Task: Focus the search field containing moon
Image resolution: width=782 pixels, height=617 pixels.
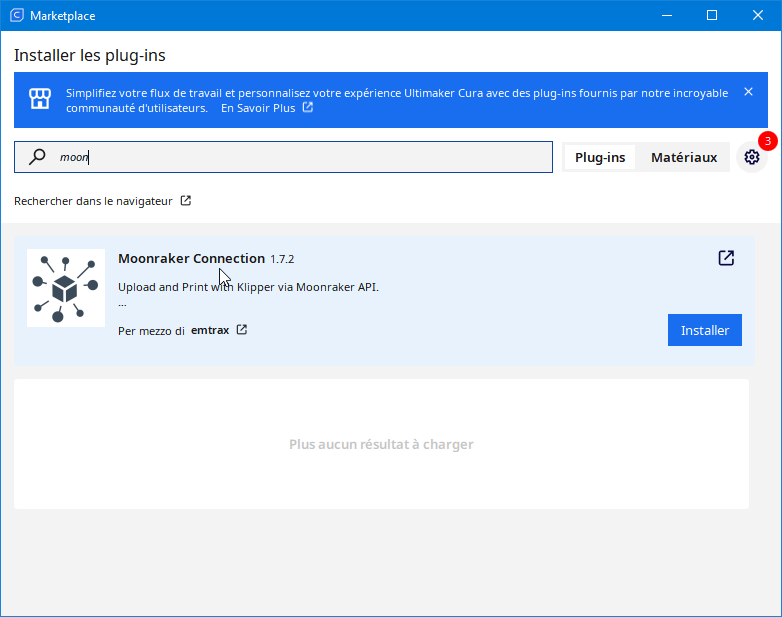Action: [283, 157]
